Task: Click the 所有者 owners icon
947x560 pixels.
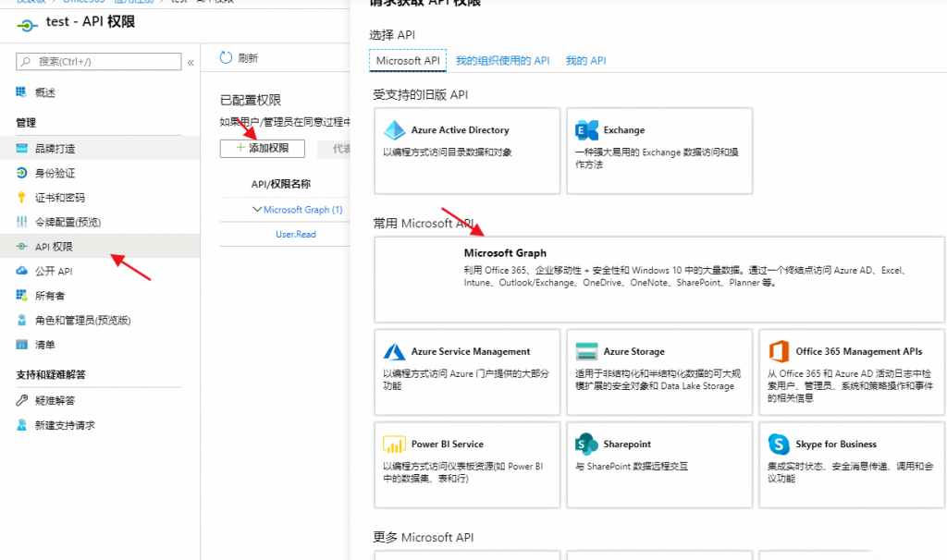Action: (x=22, y=295)
